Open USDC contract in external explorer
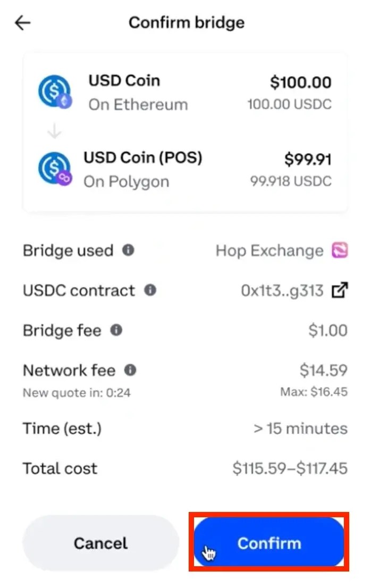This screenshot has width=371, height=588. click(339, 290)
